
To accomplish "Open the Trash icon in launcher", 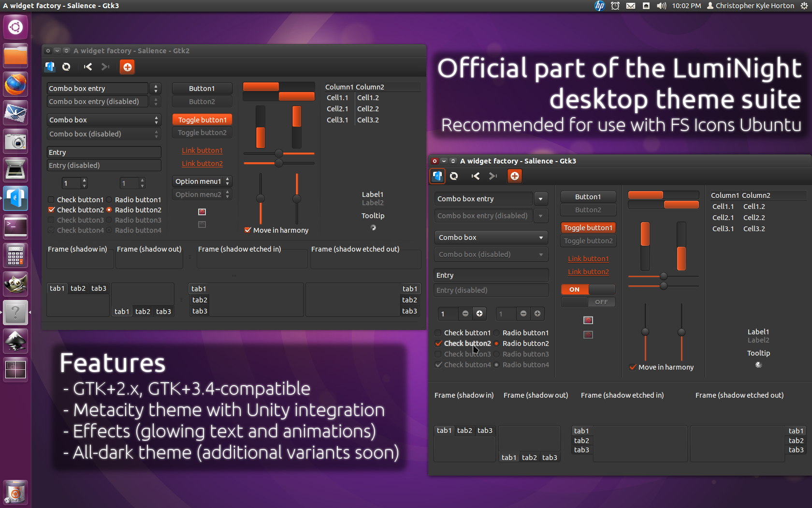I will 15,493.
